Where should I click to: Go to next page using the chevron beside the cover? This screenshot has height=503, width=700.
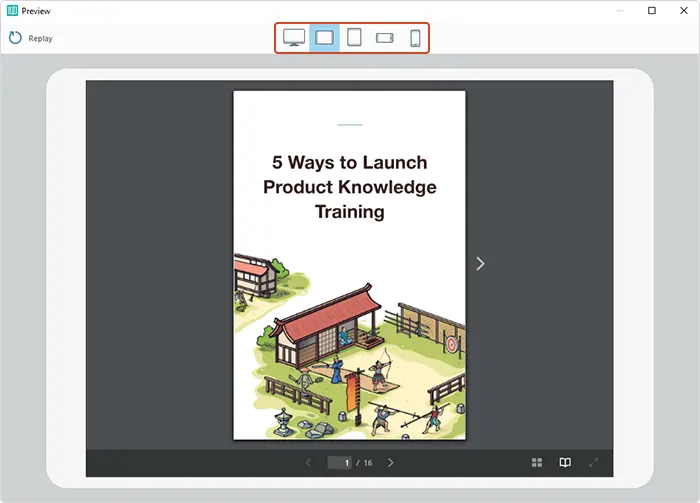click(x=480, y=264)
